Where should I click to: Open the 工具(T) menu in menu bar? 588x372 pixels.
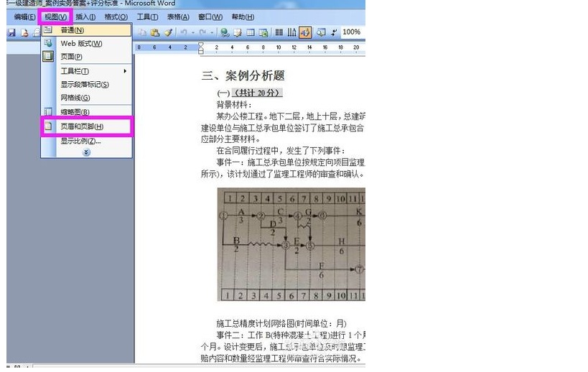(147, 17)
